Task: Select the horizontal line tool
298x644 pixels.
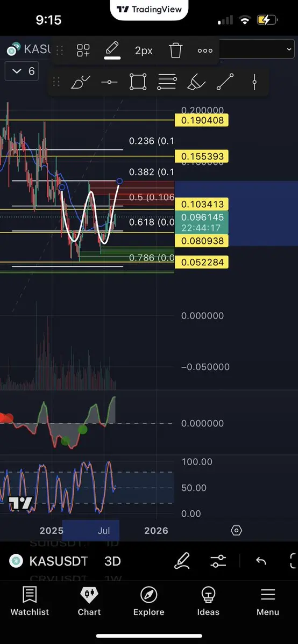Action: click(x=109, y=82)
